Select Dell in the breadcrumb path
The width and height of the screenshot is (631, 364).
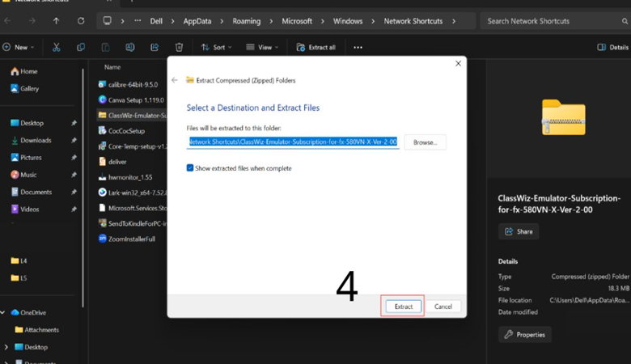[156, 21]
